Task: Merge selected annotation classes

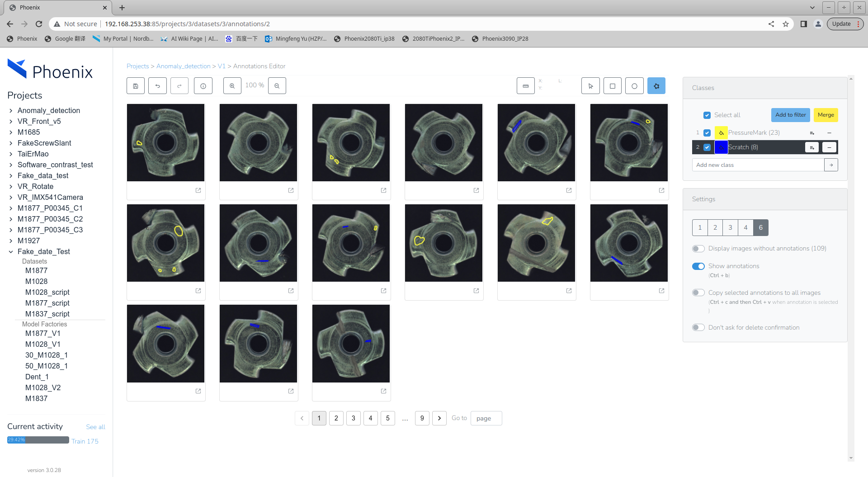Action: coord(826,115)
